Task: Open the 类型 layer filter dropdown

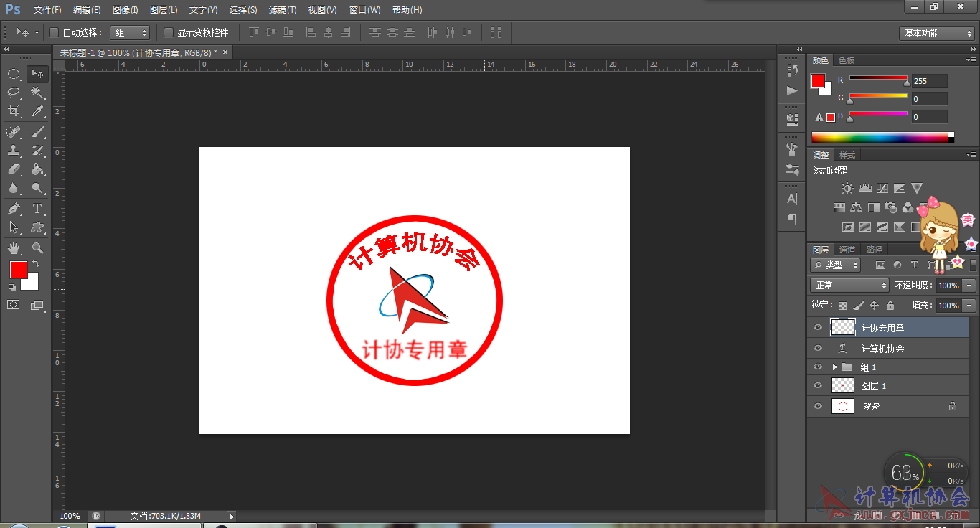Action: tap(836, 265)
